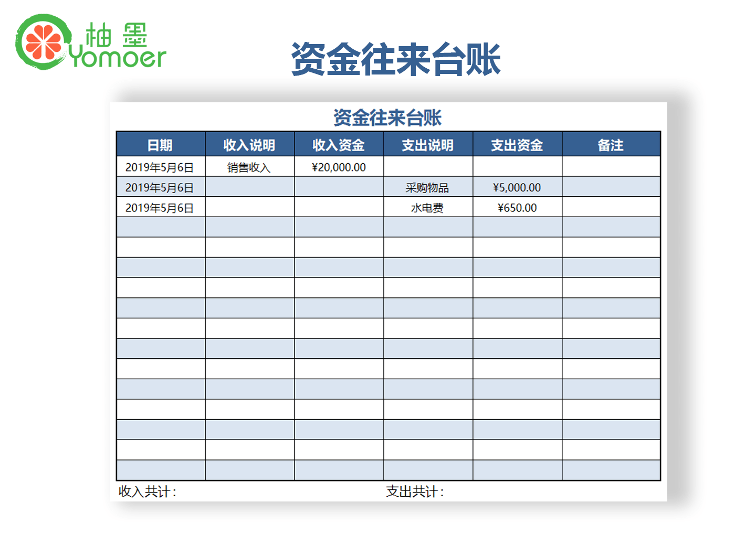Select the 支出资金 column header
756x534 pixels.
click(518, 145)
